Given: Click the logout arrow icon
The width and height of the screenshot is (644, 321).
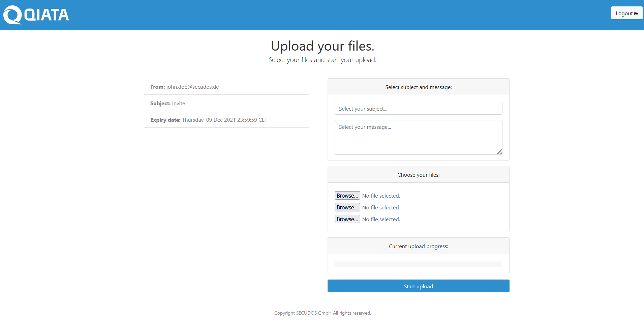Looking at the screenshot, I should click(636, 13).
